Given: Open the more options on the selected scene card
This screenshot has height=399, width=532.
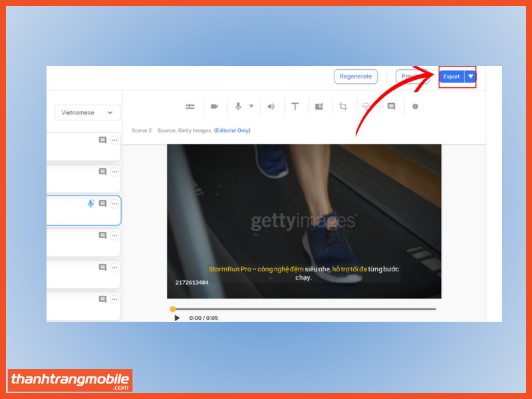Looking at the screenshot, I should pyautogui.click(x=114, y=203).
